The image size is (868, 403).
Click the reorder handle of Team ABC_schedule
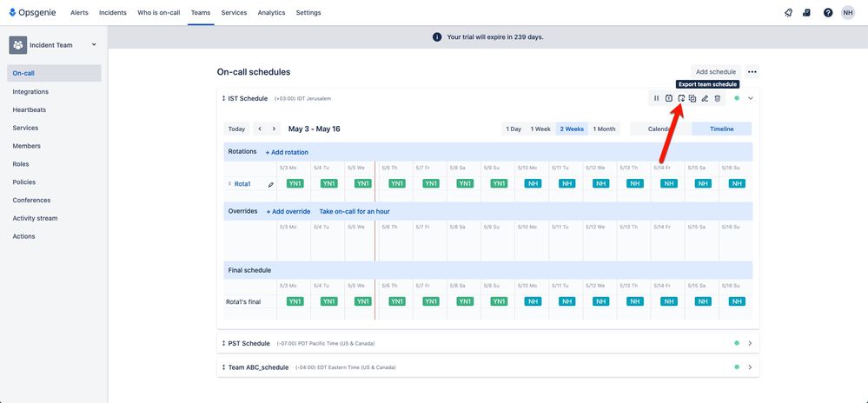point(223,367)
